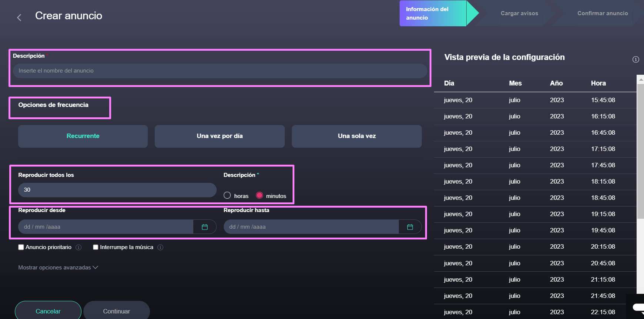Click the Vista previa de la configuración heading
Image resolution: width=644 pixels, height=319 pixels.
point(504,57)
